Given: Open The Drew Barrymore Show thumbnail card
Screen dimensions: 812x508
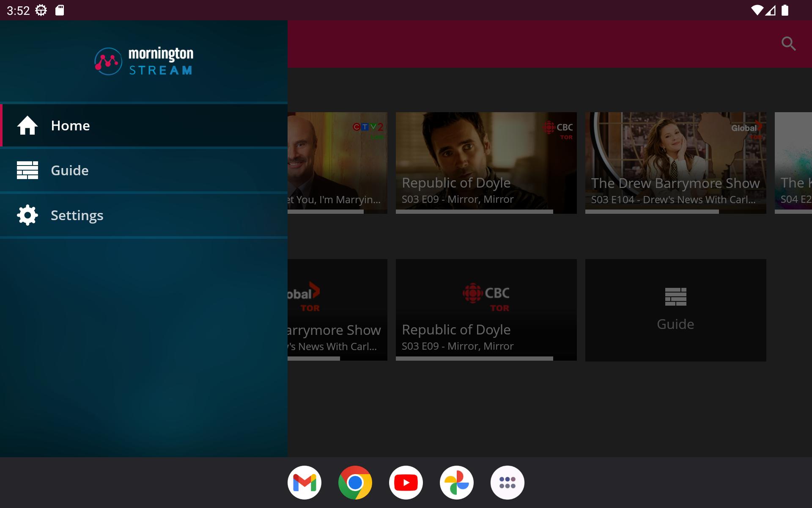Looking at the screenshot, I should 676,163.
